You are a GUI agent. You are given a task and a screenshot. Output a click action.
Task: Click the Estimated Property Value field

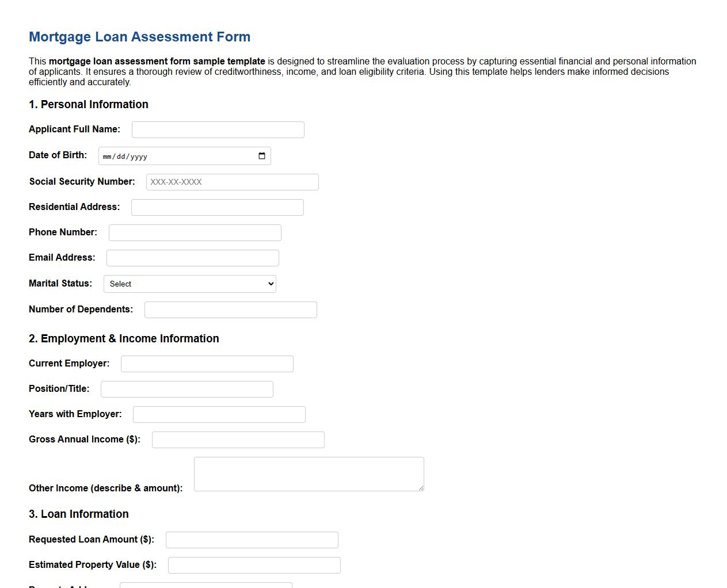click(254, 565)
